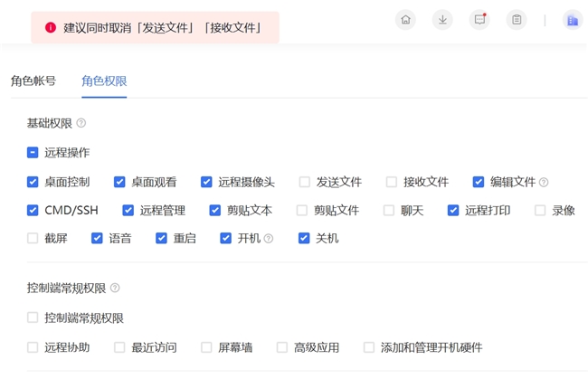The image size is (588, 379).
Task: Click the 基础权限 section heading
Action: 50,123
